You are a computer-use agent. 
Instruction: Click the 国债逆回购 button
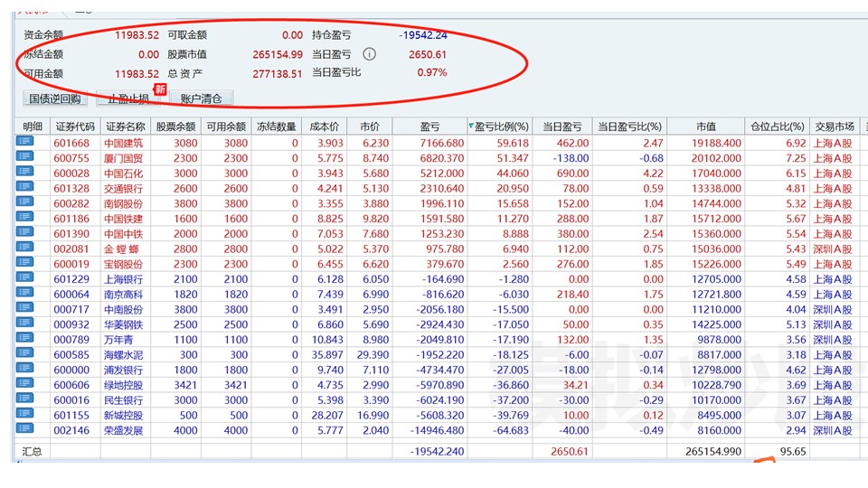pos(55,99)
